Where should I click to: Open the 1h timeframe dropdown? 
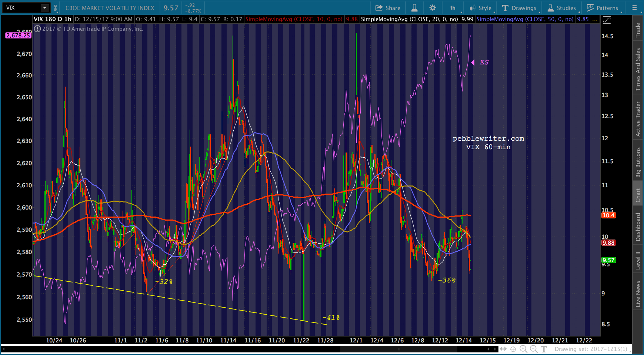click(453, 8)
